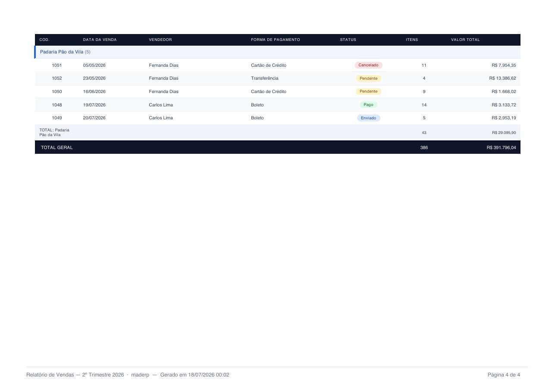The height and width of the screenshot is (392, 555).
Task: Click the date 16/06/2026
Action: [x=94, y=92]
